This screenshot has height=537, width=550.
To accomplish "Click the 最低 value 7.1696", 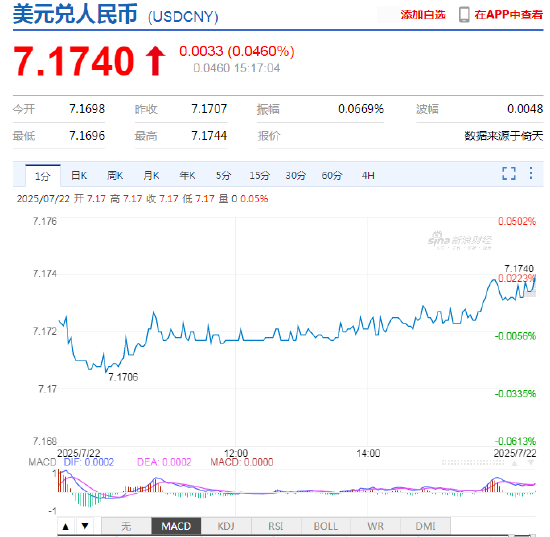I will [87, 135].
